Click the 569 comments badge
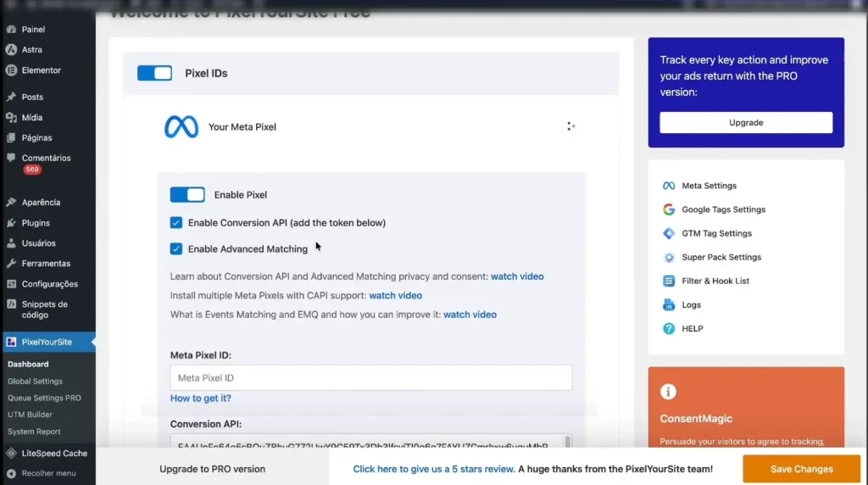Image resolution: width=868 pixels, height=485 pixels. pyautogui.click(x=31, y=170)
